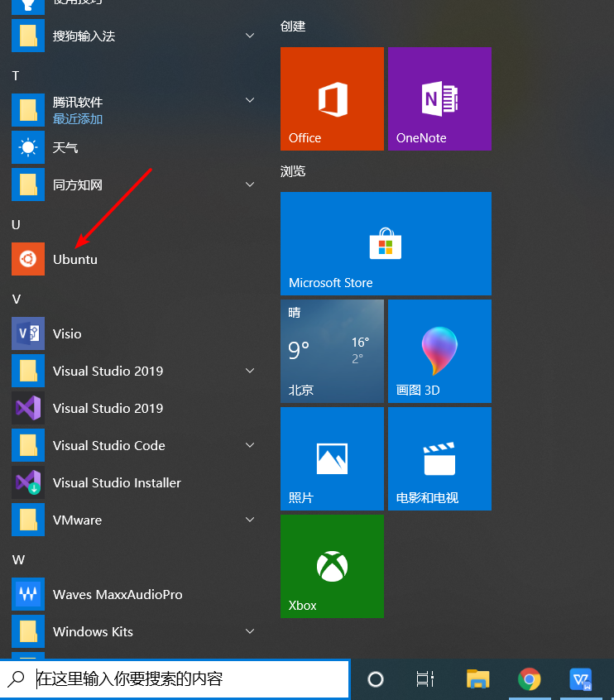Open the Microsoft Store tile
Image resolution: width=614 pixels, height=700 pixels.
tap(386, 244)
